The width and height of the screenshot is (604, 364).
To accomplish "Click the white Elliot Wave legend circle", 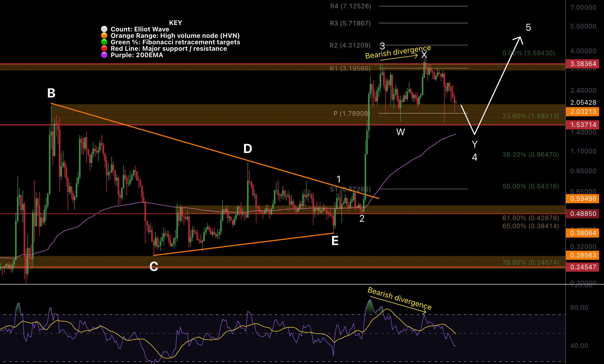I will 104,29.
